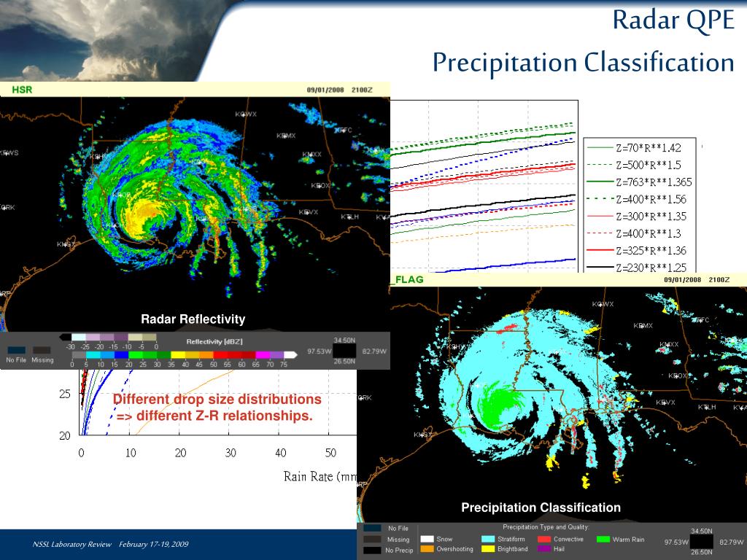The image size is (747, 560).
Task: Click the Missing swatch in the precipitation legend
Action: pyautogui.click(x=372, y=539)
